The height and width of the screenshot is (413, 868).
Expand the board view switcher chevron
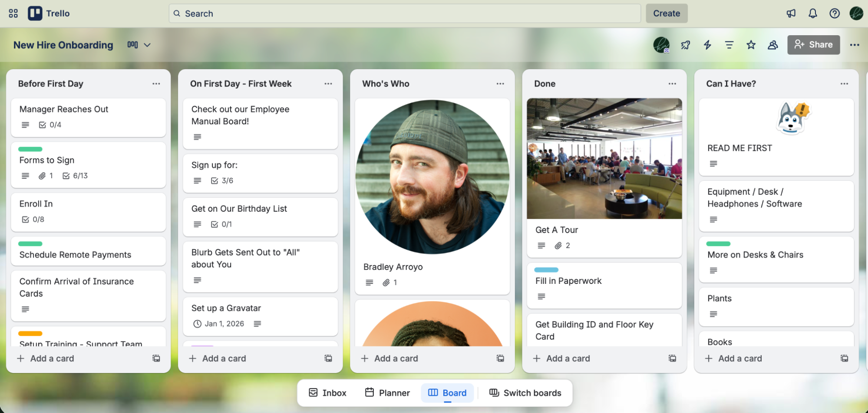pyautogui.click(x=147, y=45)
